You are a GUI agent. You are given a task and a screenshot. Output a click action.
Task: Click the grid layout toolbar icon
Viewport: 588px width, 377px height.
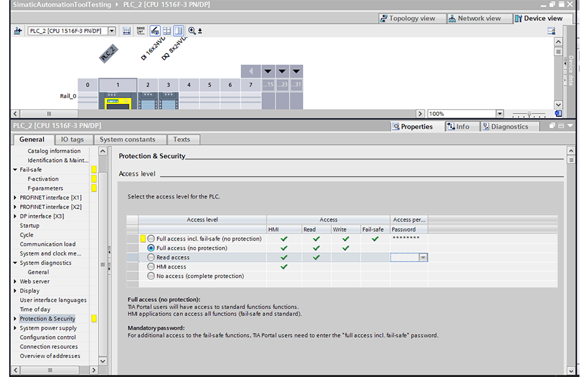(167, 31)
